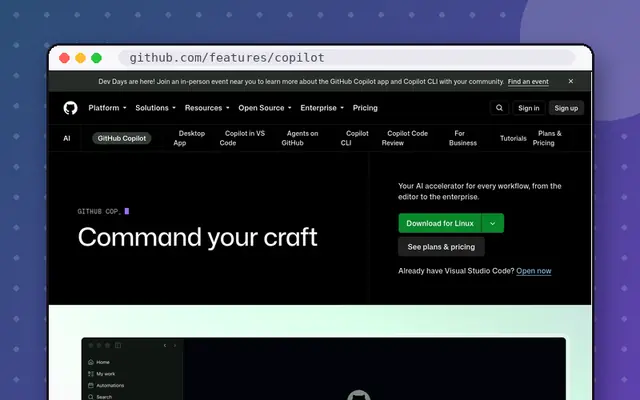
Task: Click the yellow minimize window dot
Action: [80, 58]
